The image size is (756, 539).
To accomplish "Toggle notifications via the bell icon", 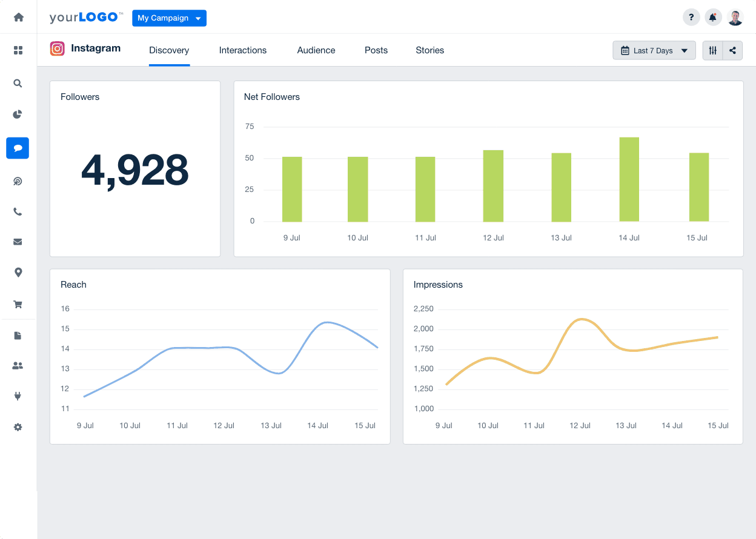I will coord(713,17).
